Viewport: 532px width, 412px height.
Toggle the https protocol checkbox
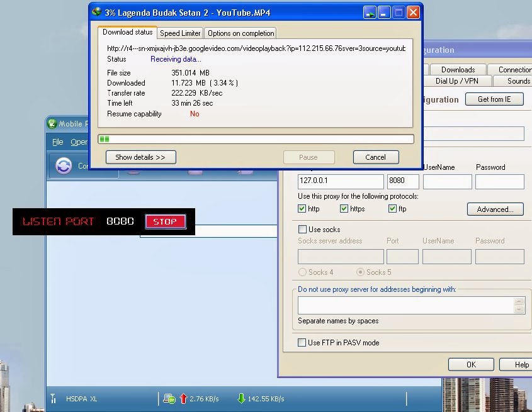[344, 209]
